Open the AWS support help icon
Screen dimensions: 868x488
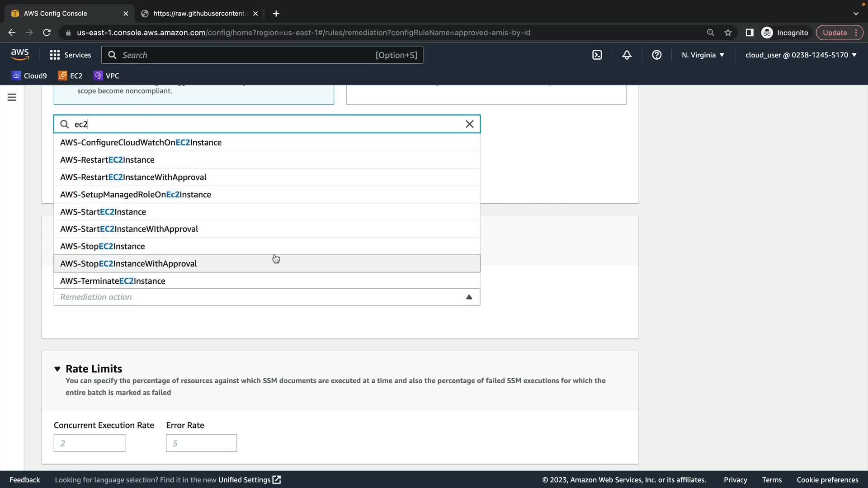656,55
